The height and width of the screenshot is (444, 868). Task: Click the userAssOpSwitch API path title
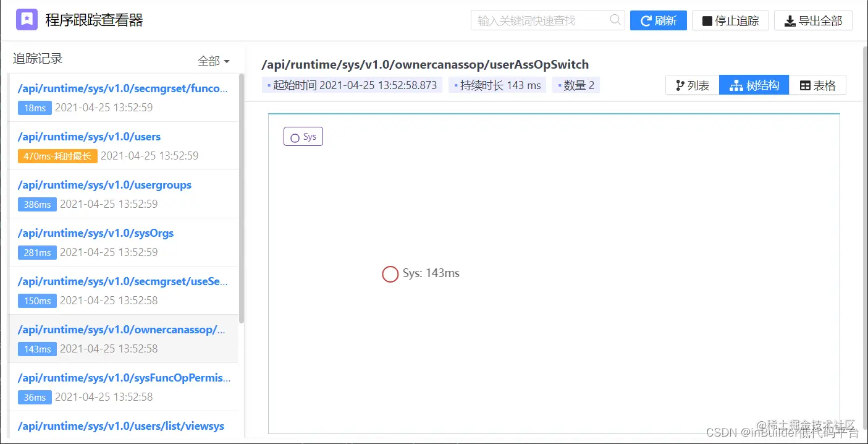pyautogui.click(x=425, y=64)
